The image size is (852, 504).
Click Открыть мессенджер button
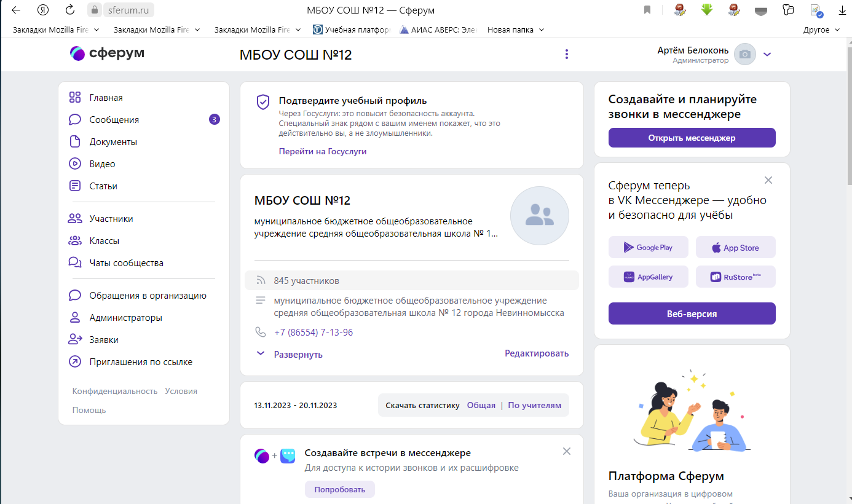point(692,138)
